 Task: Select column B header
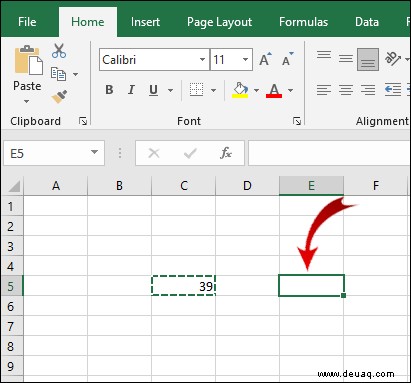tap(119, 186)
